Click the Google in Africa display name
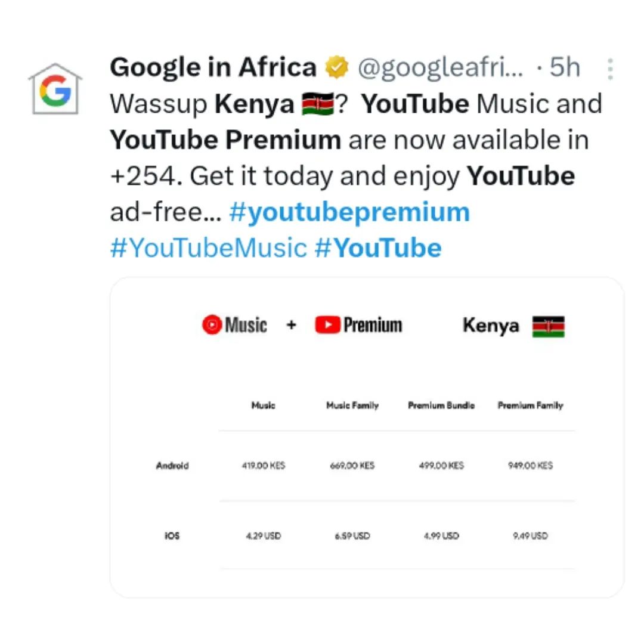644x644 pixels. pyautogui.click(x=213, y=67)
